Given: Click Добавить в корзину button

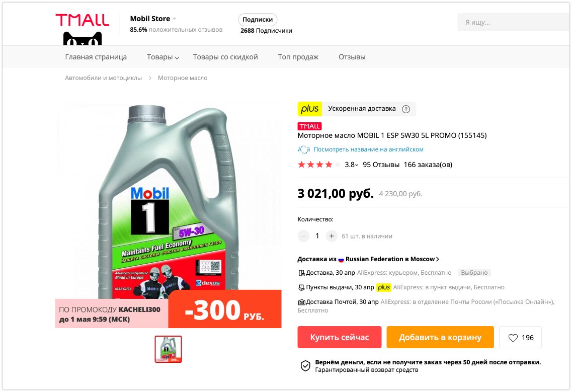Looking at the screenshot, I should (440, 337).
